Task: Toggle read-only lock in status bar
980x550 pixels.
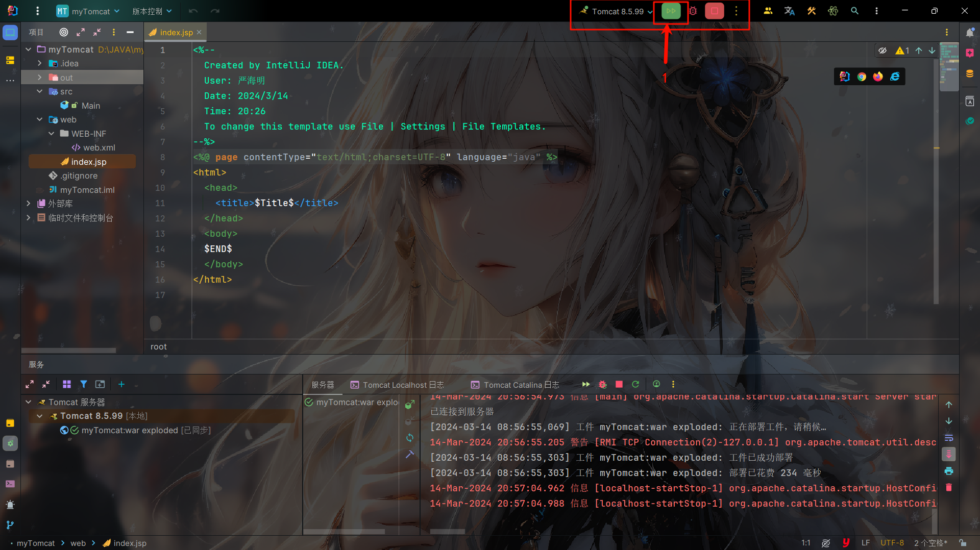Action: 963,543
